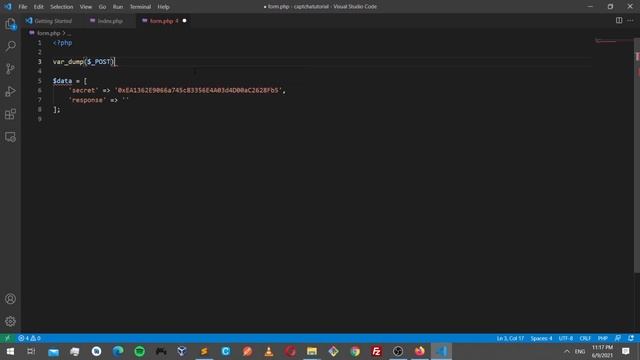Open Microsoft Edge from taskbar
This screenshot has width=640, height=360.
coord(118,351)
